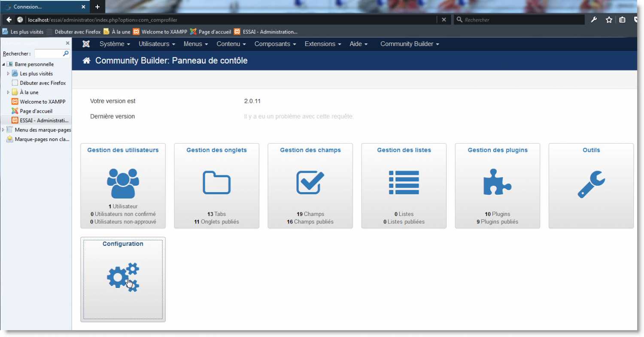Open Menus dropdown menu
The height and width of the screenshot is (337, 644).
pyautogui.click(x=196, y=44)
